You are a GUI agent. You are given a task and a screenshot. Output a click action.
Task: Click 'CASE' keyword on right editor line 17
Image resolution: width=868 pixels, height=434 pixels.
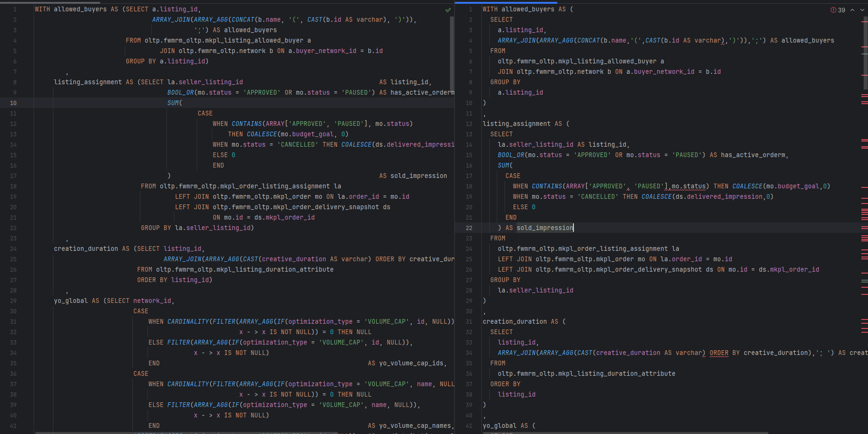(x=513, y=176)
